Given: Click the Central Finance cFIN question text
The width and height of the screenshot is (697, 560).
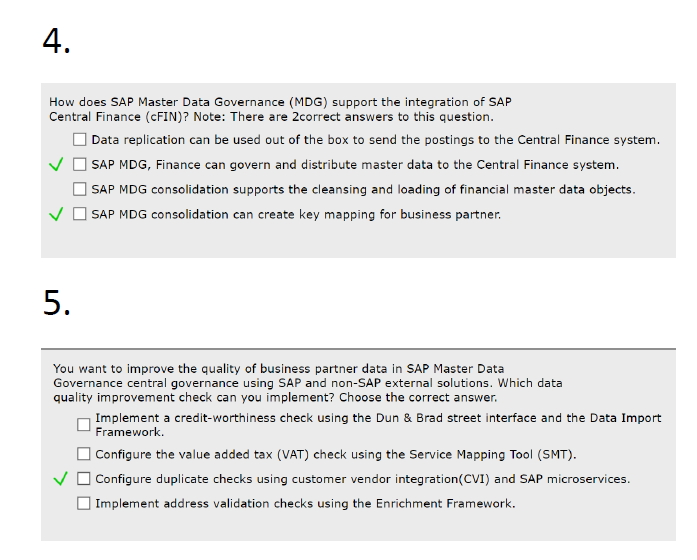Looking at the screenshot, I should (x=280, y=109).
